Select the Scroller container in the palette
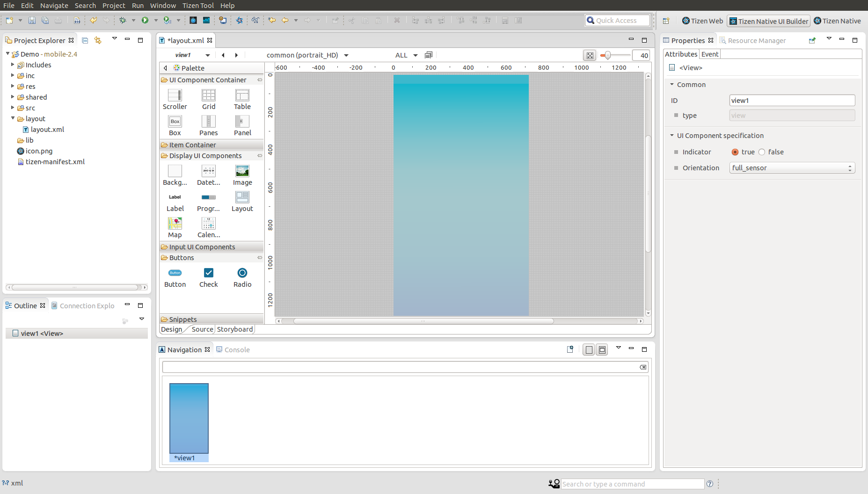Viewport: 868px width, 494px height. point(175,95)
